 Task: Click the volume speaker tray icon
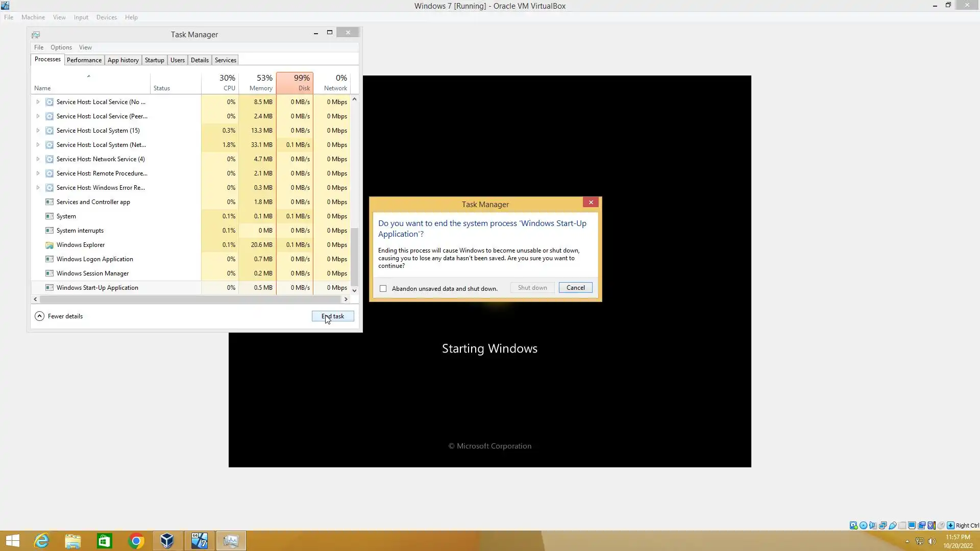(932, 541)
